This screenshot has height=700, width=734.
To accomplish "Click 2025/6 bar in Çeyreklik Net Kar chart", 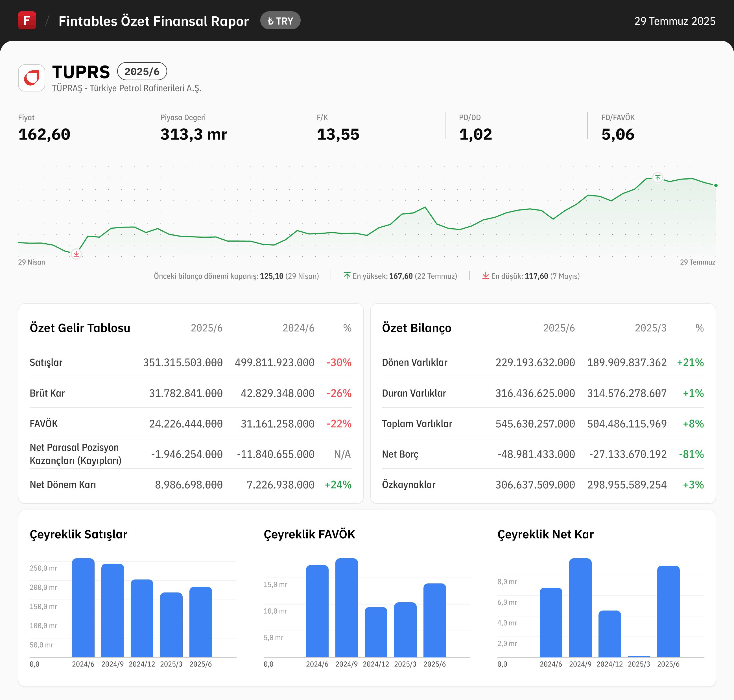I will (668, 612).
